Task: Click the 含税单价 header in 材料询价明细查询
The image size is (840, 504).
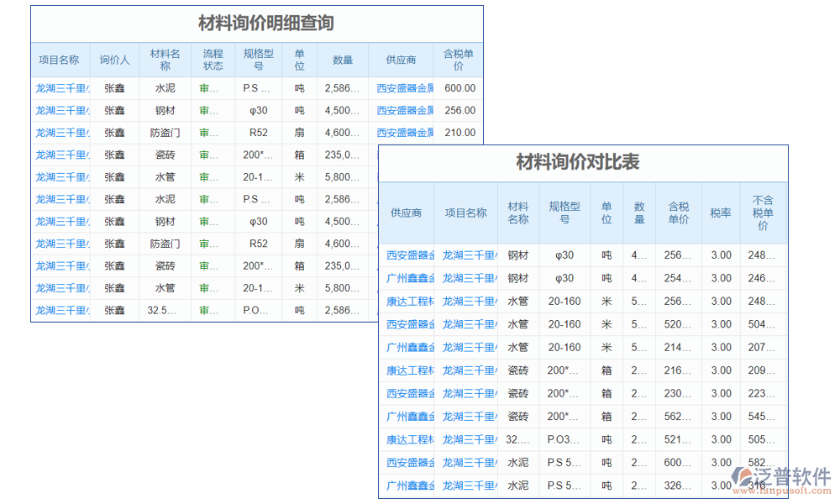Action: pos(459,60)
